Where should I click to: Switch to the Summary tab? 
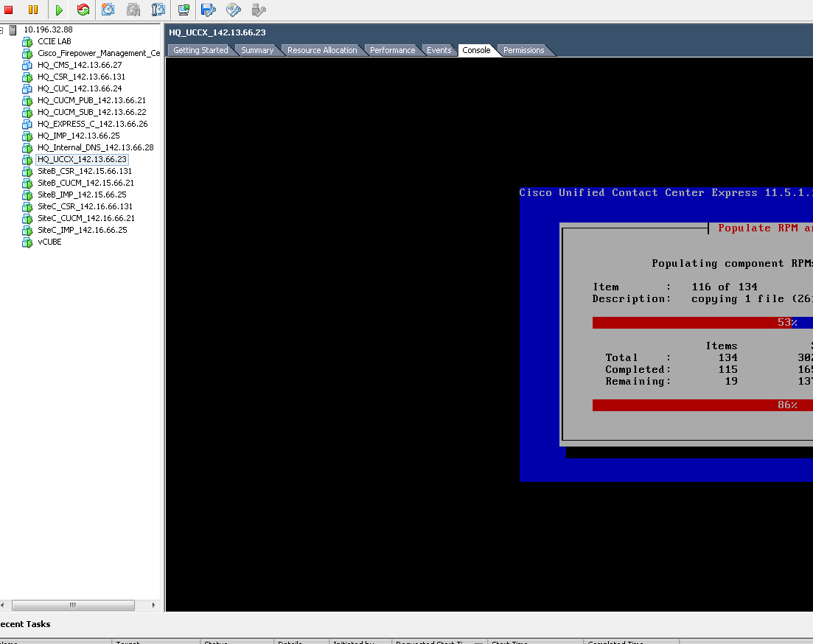257,50
